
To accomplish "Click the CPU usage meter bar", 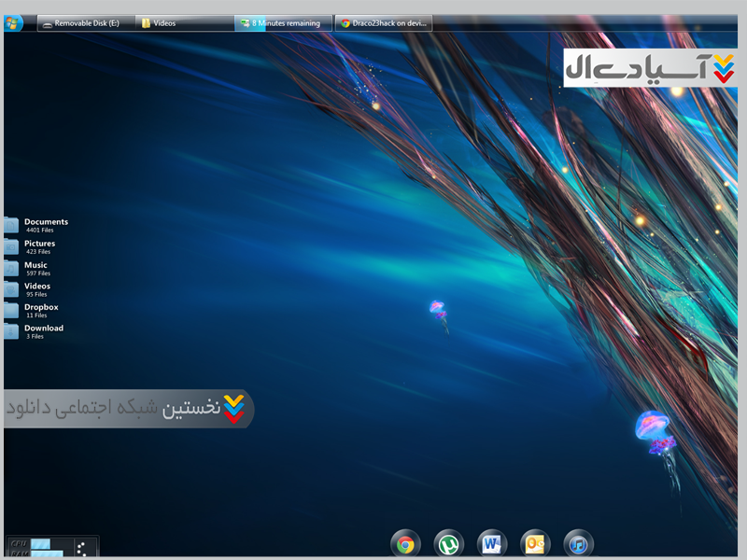I will [41, 543].
